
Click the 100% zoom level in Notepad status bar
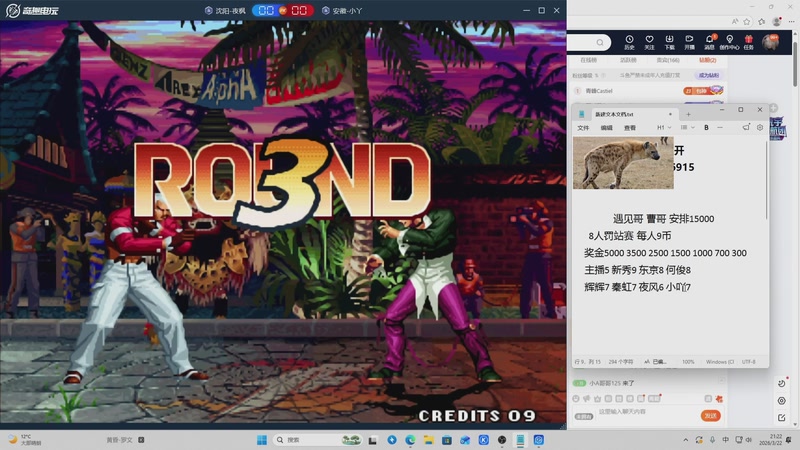(688, 362)
